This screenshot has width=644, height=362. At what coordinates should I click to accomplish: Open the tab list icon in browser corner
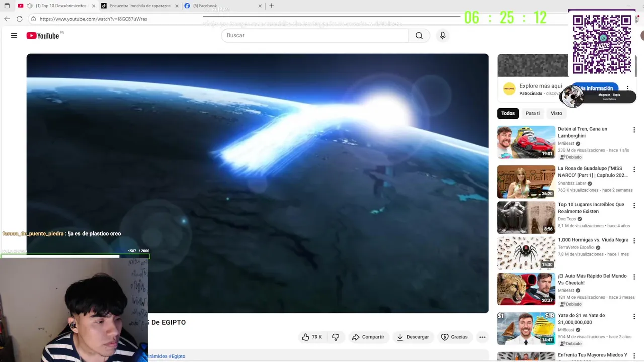tap(7, 6)
